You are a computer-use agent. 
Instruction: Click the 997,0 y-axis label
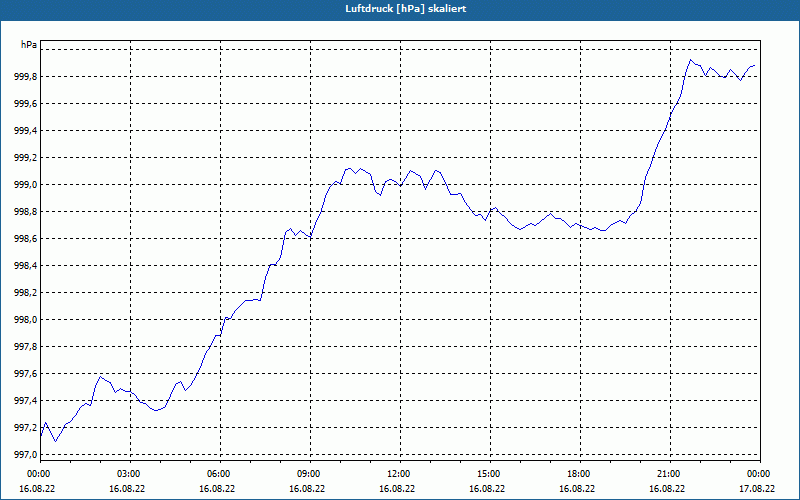[x=25, y=455]
